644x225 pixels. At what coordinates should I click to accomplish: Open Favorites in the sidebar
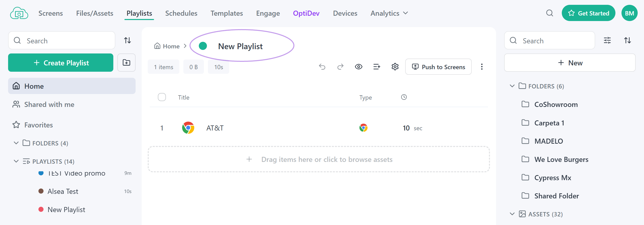click(x=33, y=125)
